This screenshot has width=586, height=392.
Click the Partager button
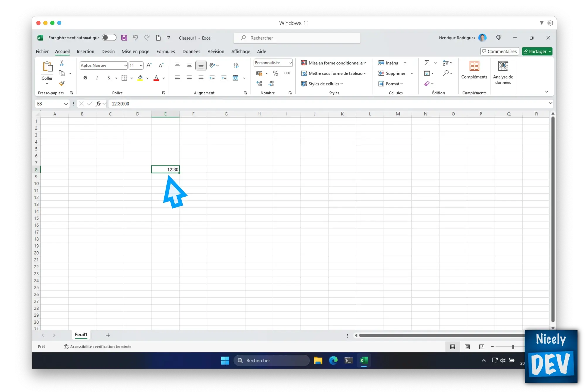click(x=536, y=51)
